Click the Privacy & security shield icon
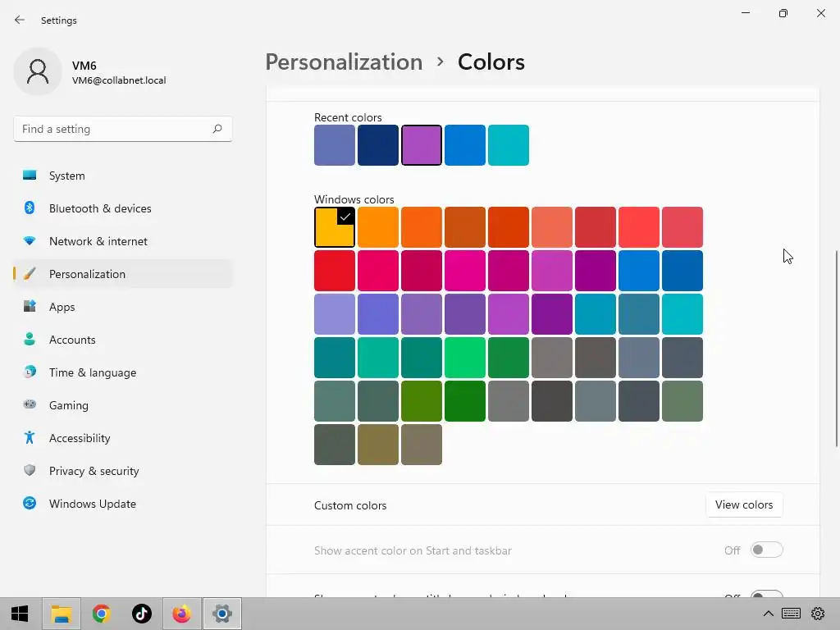The width and height of the screenshot is (840, 630). click(30, 471)
